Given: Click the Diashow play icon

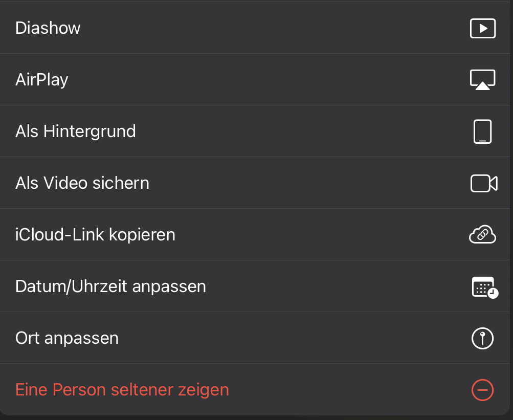Looking at the screenshot, I should [x=483, y=28].
